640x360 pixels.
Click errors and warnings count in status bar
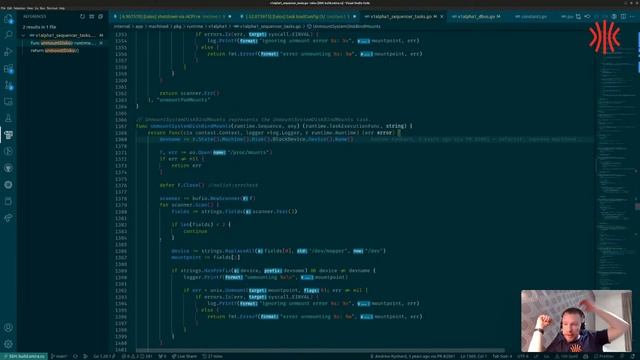(137, 356)
